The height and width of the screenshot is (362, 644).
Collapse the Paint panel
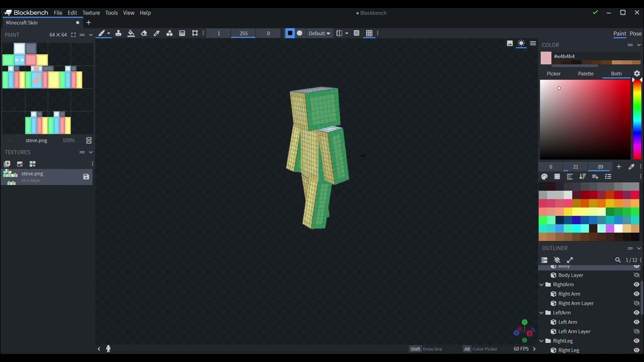[91, 35]
